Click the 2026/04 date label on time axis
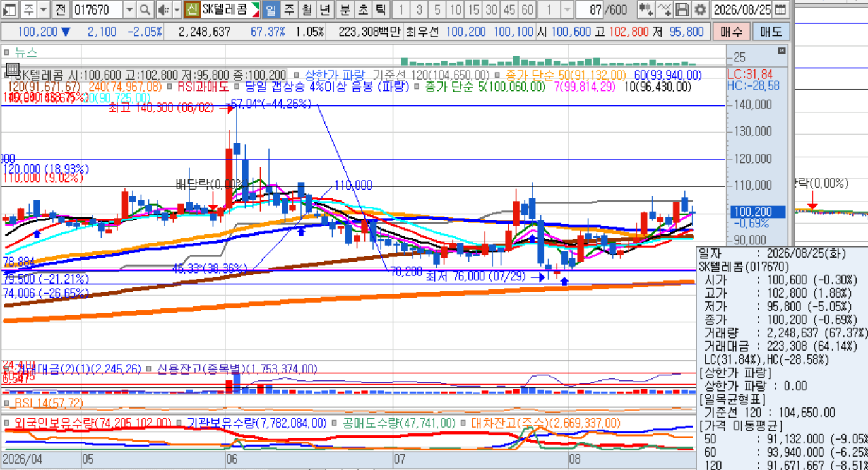The image size is (868, 470). point(23,459)
